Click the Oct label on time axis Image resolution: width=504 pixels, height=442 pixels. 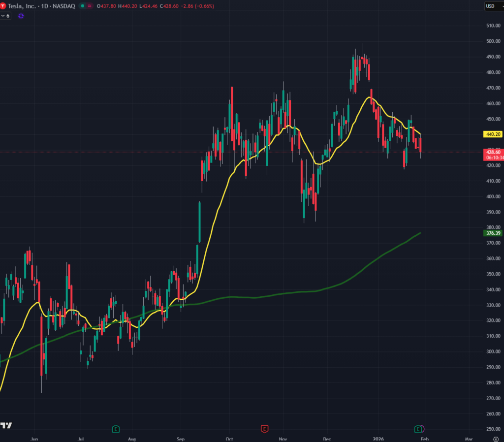point(229,438)
